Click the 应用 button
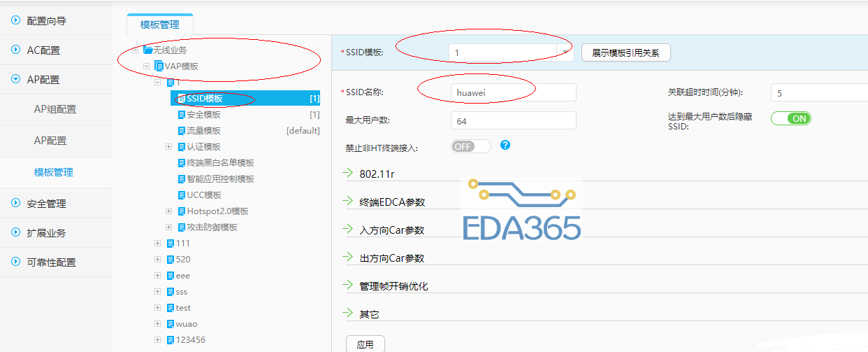Viewport: 868px width, 352px height. click(365, 344)
